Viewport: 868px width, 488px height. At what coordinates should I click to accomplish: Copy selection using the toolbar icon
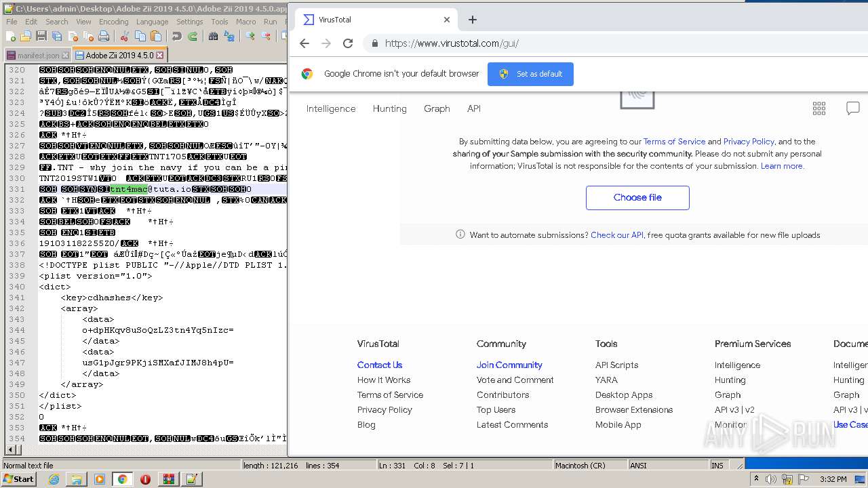pyautogui.click(x=140, y=36)
